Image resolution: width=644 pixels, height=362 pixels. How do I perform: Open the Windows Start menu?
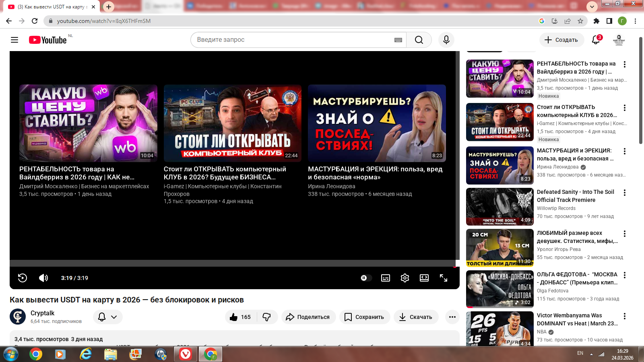pos(11,354)
